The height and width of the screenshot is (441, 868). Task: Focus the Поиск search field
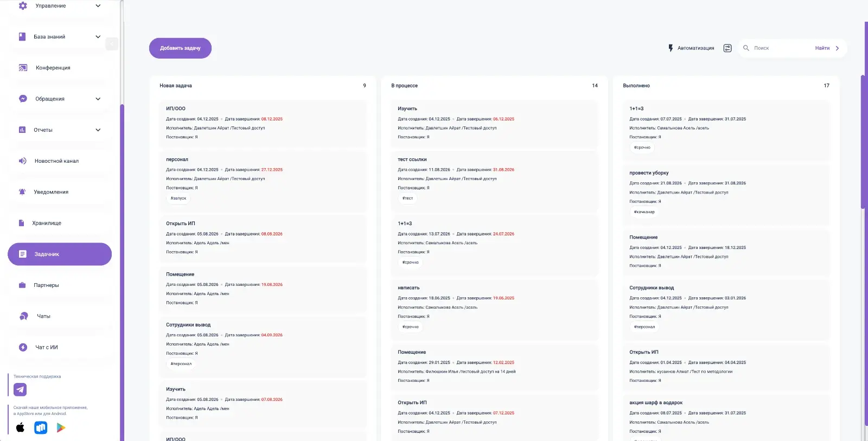point(781,48)
